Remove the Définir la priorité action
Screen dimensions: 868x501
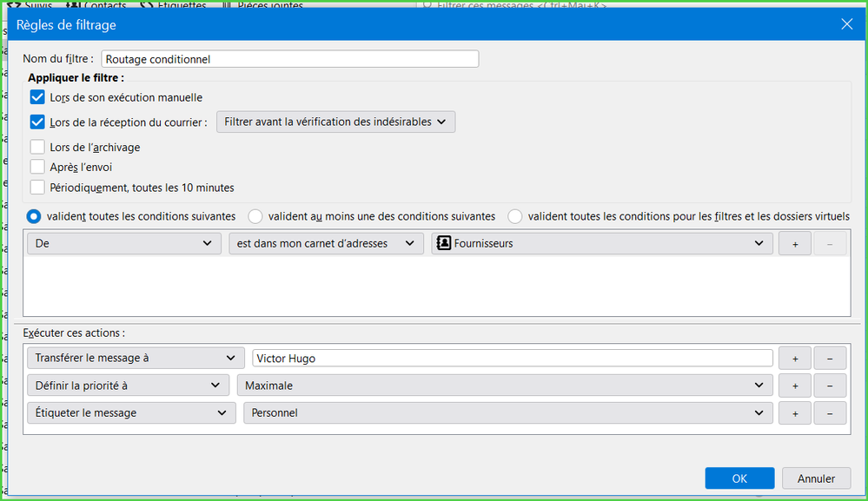tap(830, 386)
